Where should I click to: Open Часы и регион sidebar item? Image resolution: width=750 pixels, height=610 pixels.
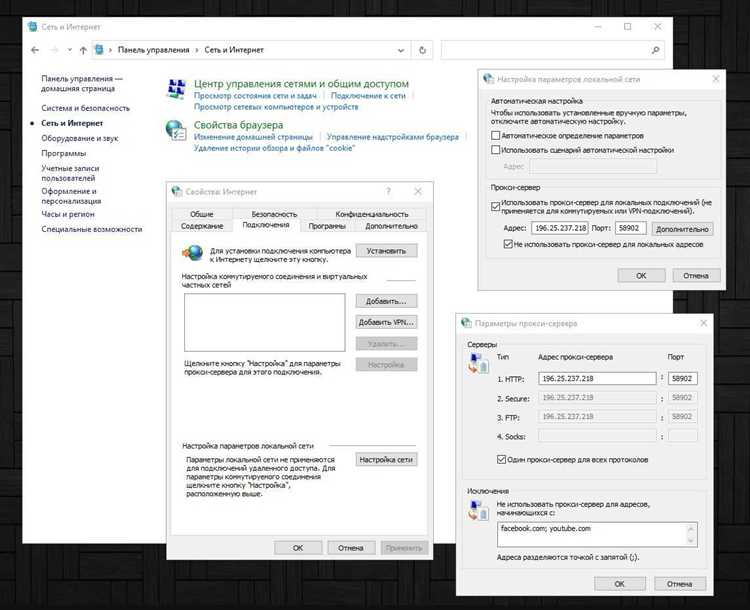(x=68, y=214)
